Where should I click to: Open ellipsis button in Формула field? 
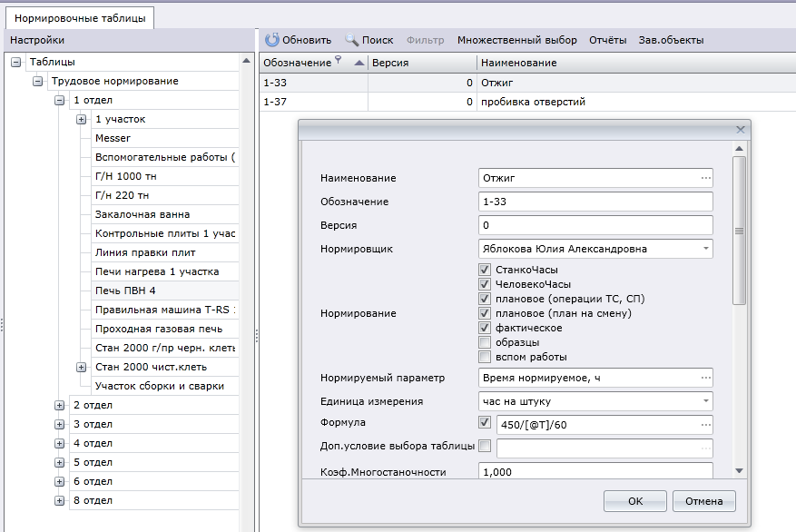point(705,425)
